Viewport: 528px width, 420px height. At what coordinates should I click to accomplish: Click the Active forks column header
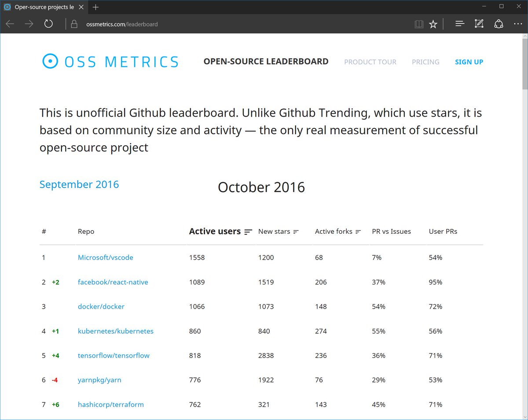[x=334, y=232]
